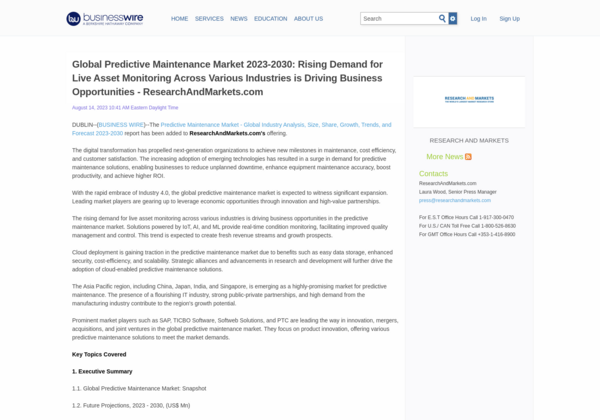
Task: Click the Business Wire logo
Action: [x=104, y=19]
